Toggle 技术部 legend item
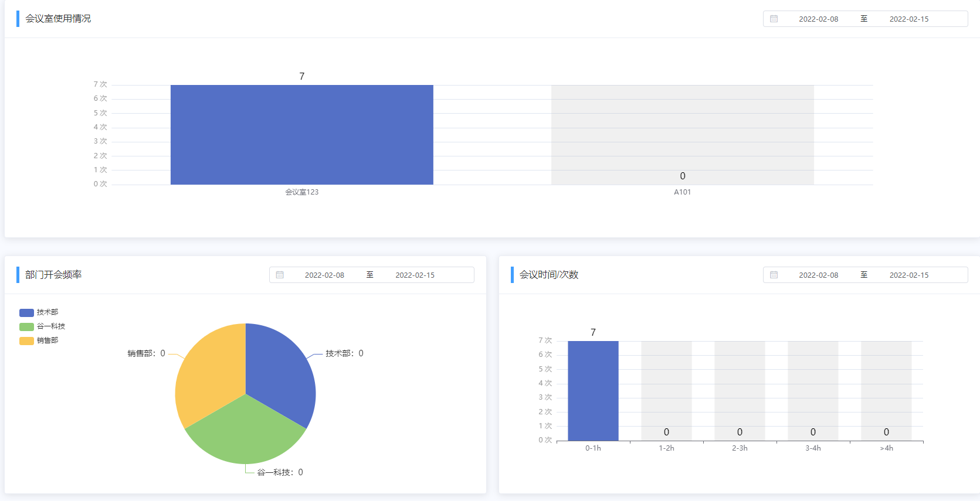 coord(39,312)
